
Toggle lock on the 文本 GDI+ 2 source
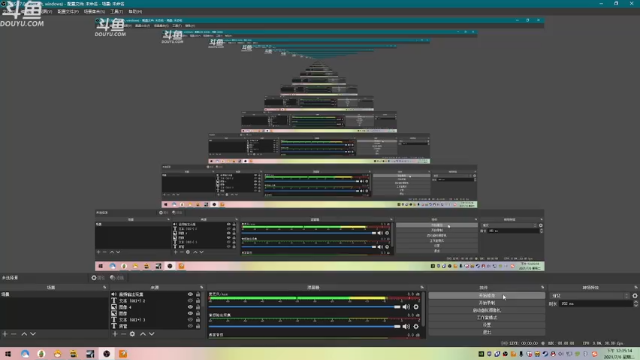[198, 301]
